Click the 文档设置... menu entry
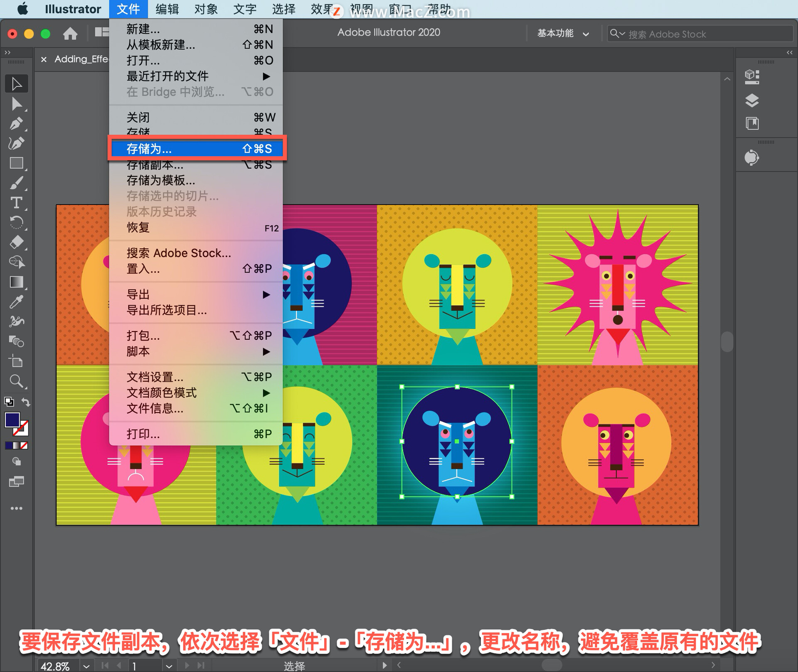This screenshot has height=672, width=798. tap(155, 377)
